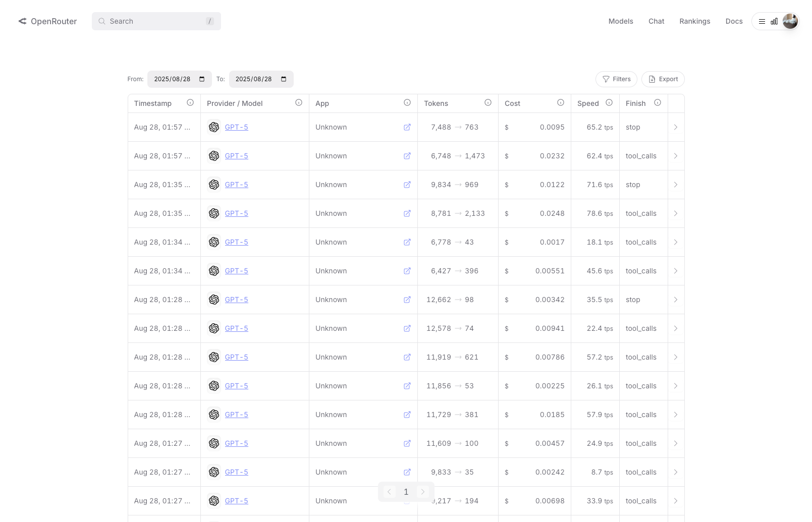Expand details of the 78.6 tps row

tap(676, 213)
